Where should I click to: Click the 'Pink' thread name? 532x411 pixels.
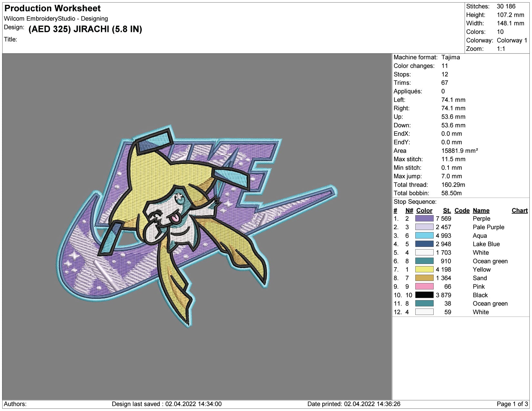click(479, 287)
